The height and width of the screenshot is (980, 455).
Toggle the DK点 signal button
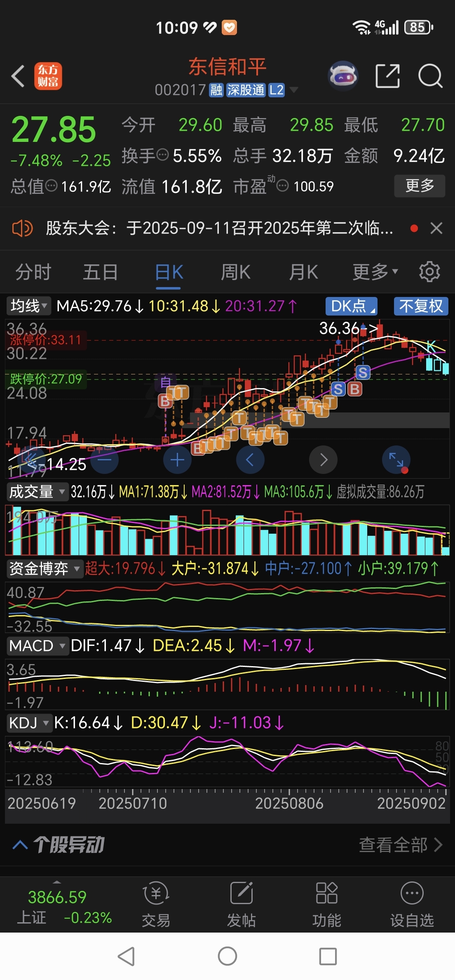click(352, 306)
